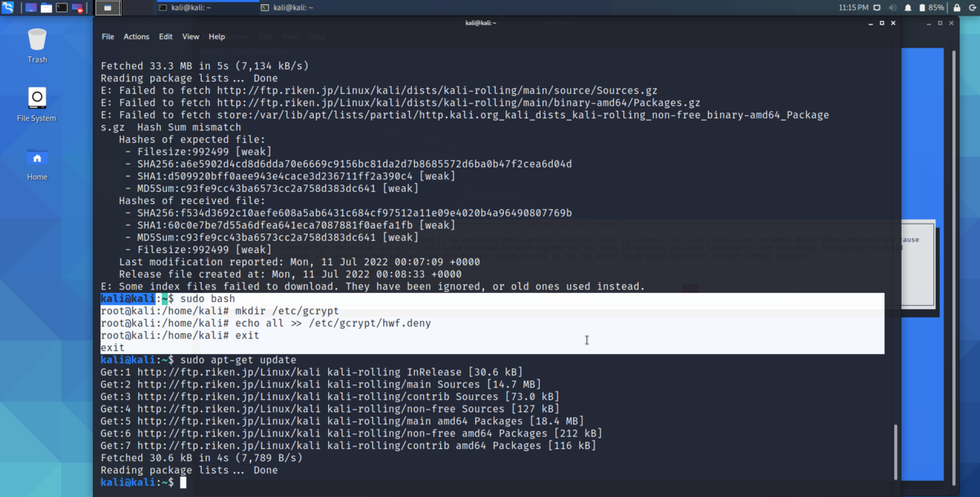
Task: Open the terminal Edit menu
Action: coord(166,37)
